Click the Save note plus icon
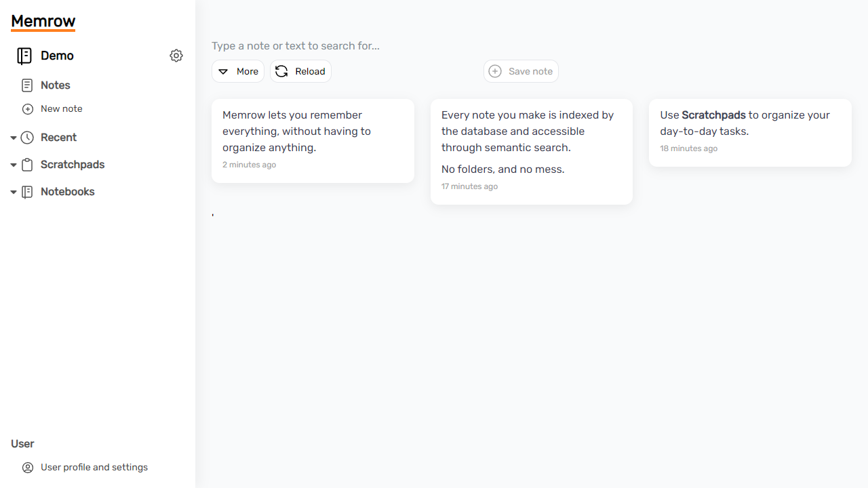 click(495, 71)
